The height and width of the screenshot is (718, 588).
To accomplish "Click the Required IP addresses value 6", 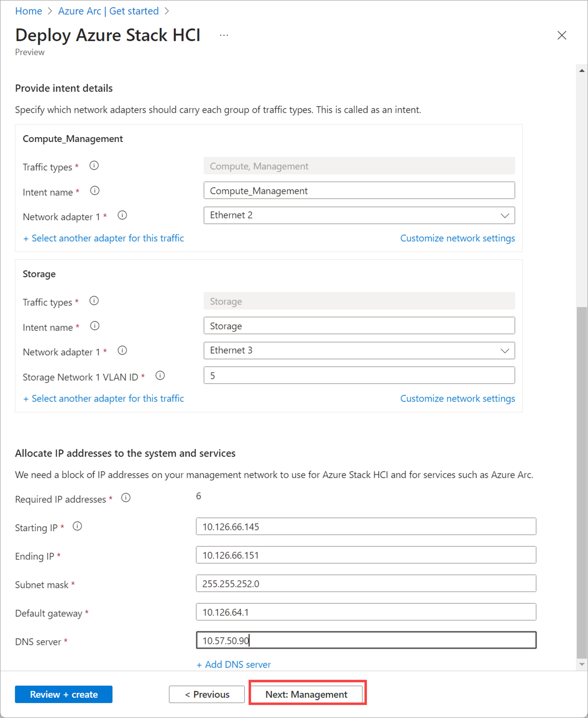I will pyautogui.click(x=198, y=496).
